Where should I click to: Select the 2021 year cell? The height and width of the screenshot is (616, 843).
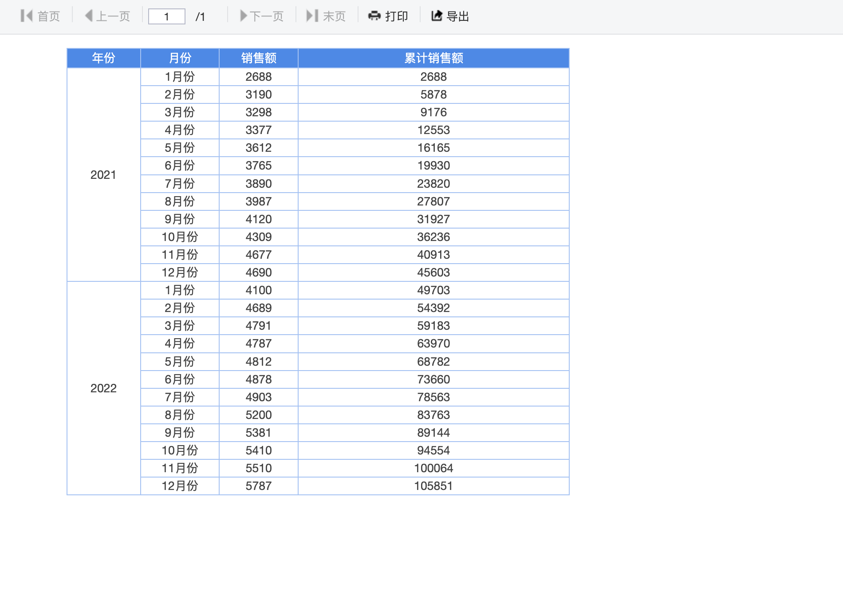coord(104,175)
